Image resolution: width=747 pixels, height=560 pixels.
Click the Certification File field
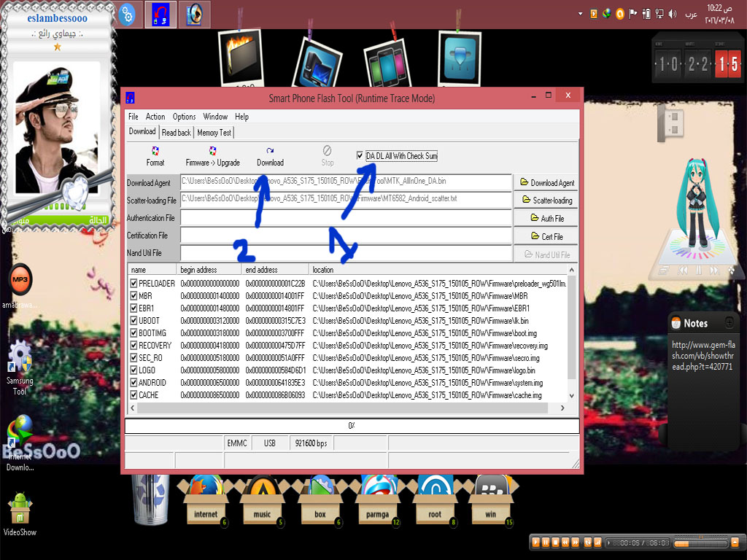click(x=346, y=236)
